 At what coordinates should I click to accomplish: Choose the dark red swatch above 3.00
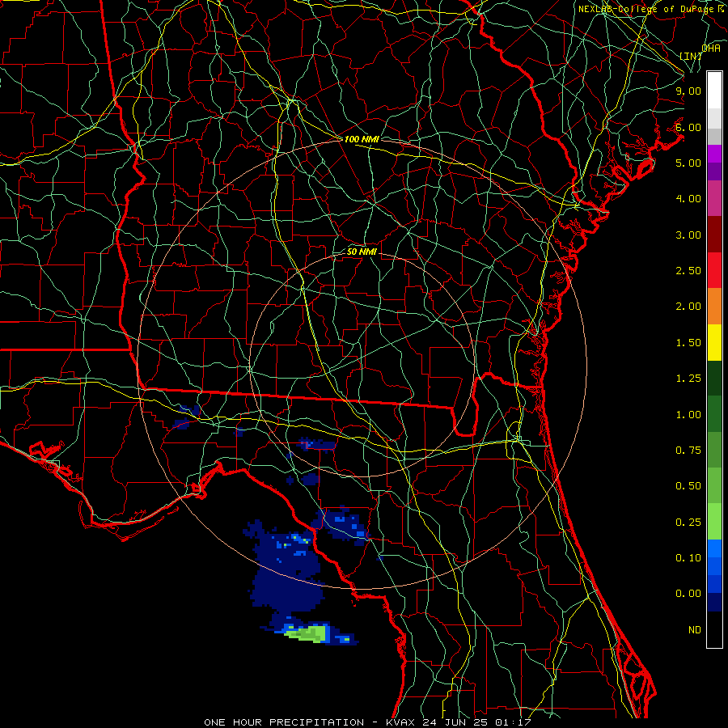click(x=714, y=234)
